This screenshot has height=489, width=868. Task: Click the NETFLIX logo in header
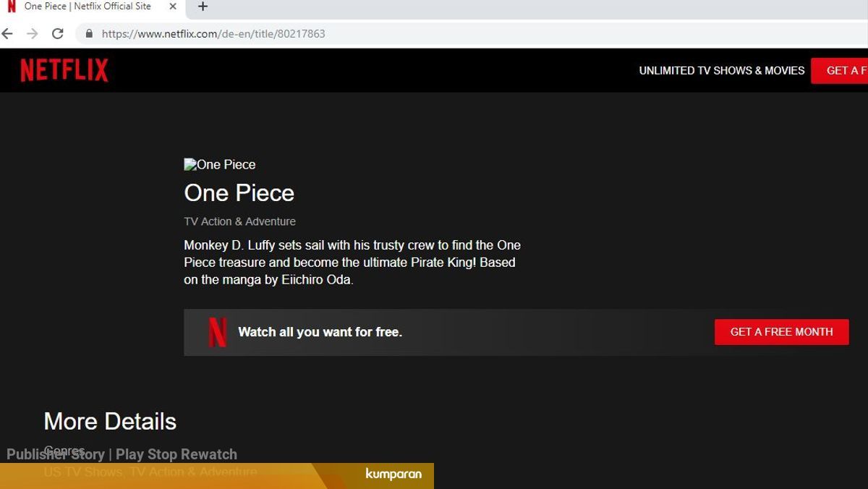click(x=64, y=70)
